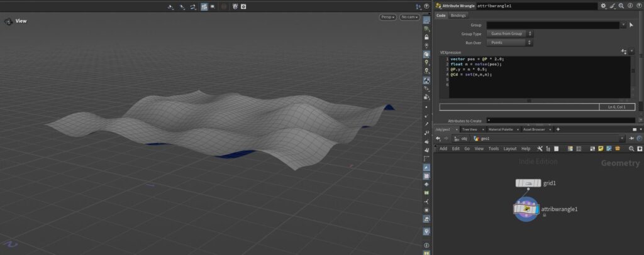Click the gear icon in the parameter pane
Viewport: 644px width, 255px height.
[603, 6]
